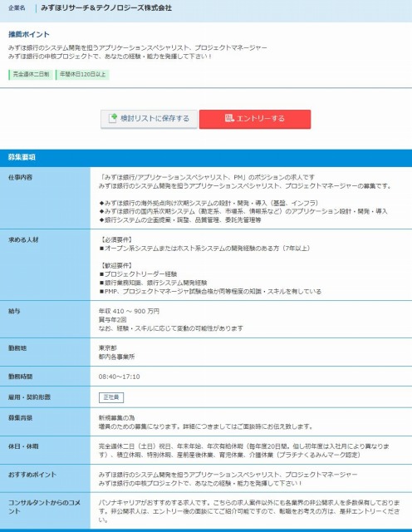412x532 pixels.
Task: Click the 企業名 label at top
Action: coord(17,7)
